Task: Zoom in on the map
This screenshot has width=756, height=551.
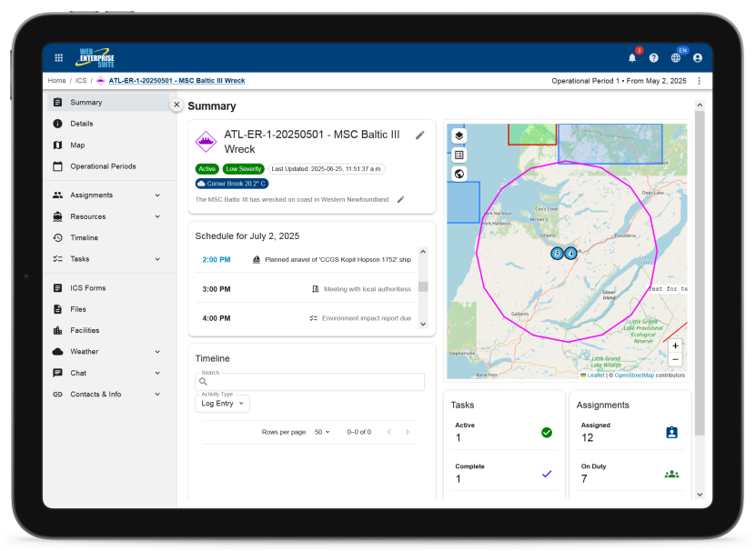Action: (675, 346)
